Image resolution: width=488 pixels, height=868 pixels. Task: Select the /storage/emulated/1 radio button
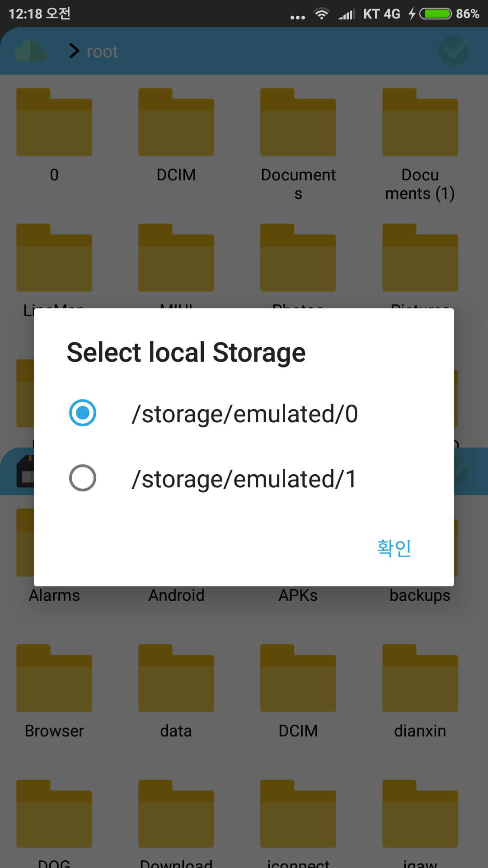pyautogui.click(x=83, y=478)
